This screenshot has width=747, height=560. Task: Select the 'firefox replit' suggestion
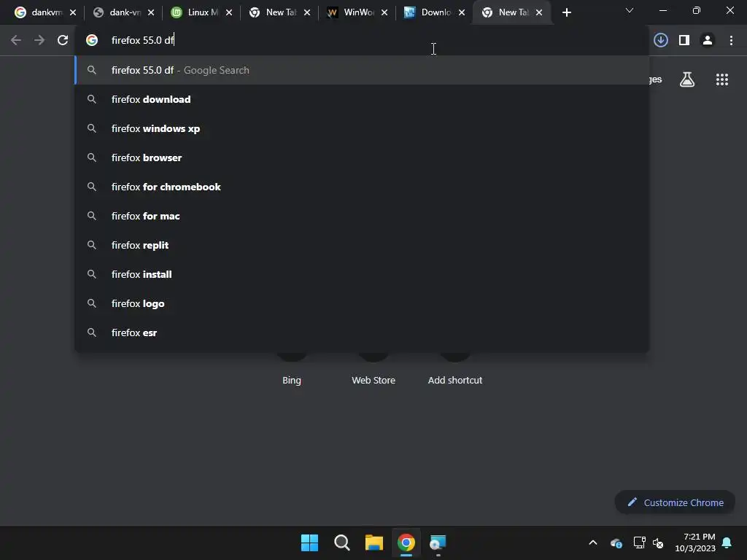pyautogui.click(x=362, y=245)
